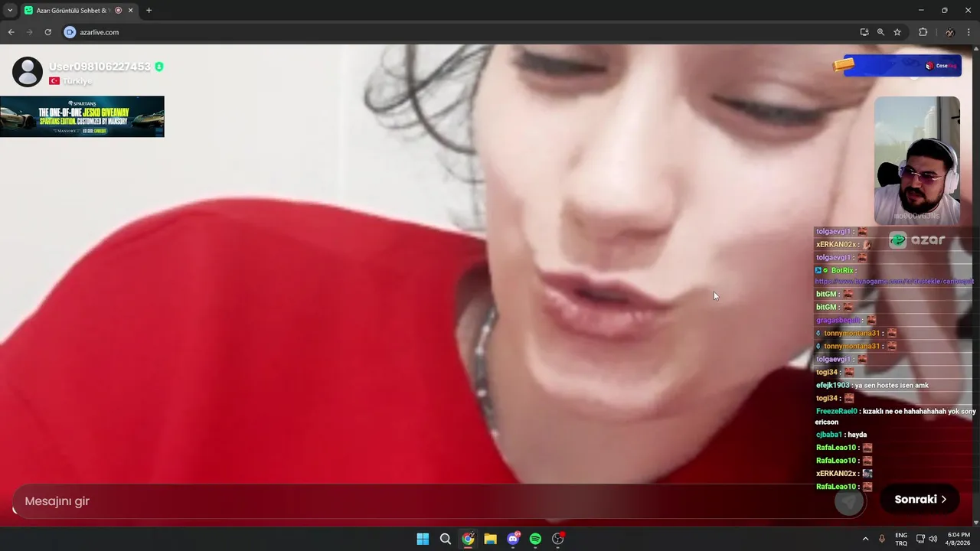Expand the system tray hidden icons chevron
This screenshot has width=980, height=551.
[x=865, y=539]
